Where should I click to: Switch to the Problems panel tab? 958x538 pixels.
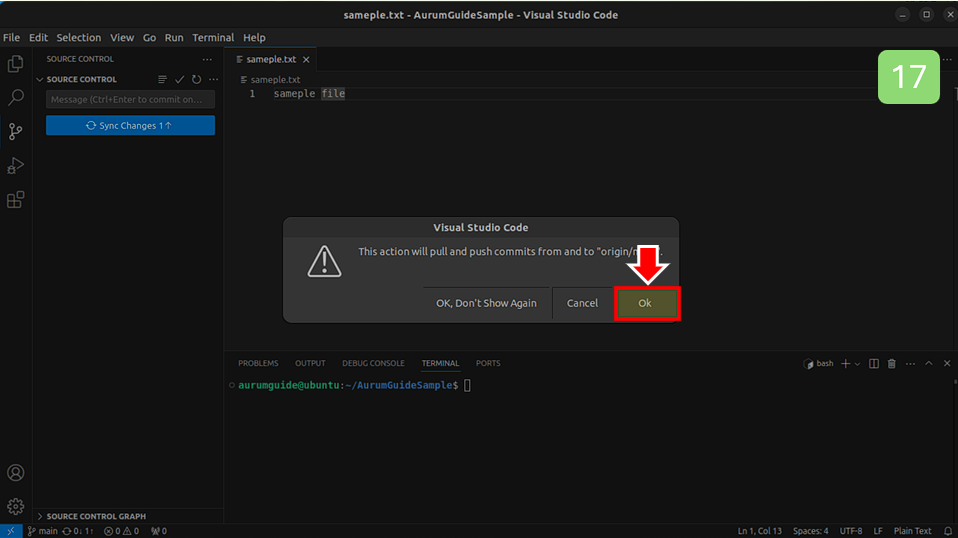coord(258,363)
